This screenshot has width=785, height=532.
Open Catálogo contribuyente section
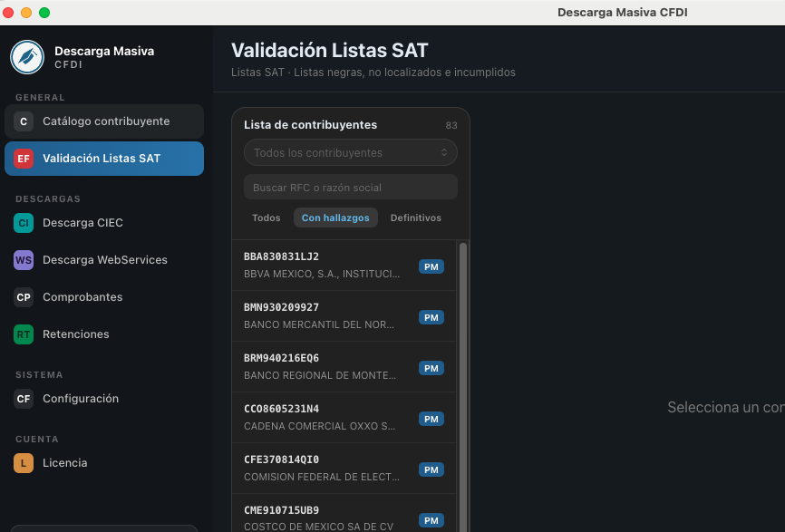click(x=104, y=121)
